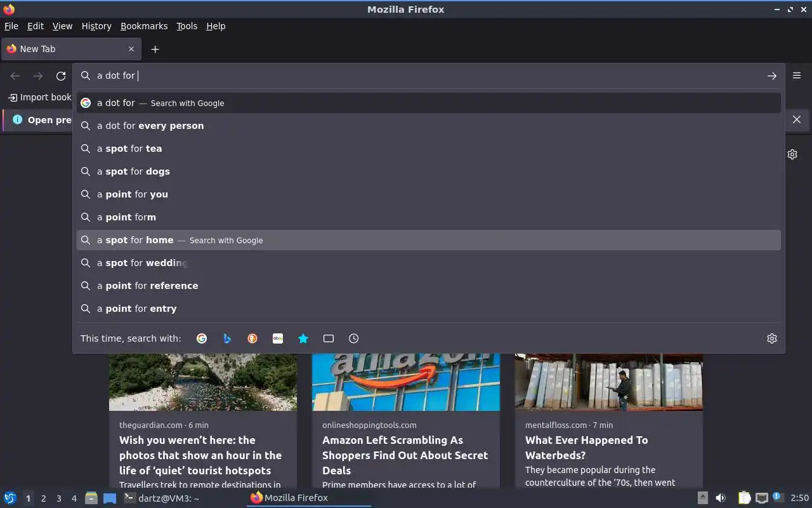Open volume speaker icon in tray
Image resolution: width=812 pixels, height=508 pixels.
click(721, 498)
